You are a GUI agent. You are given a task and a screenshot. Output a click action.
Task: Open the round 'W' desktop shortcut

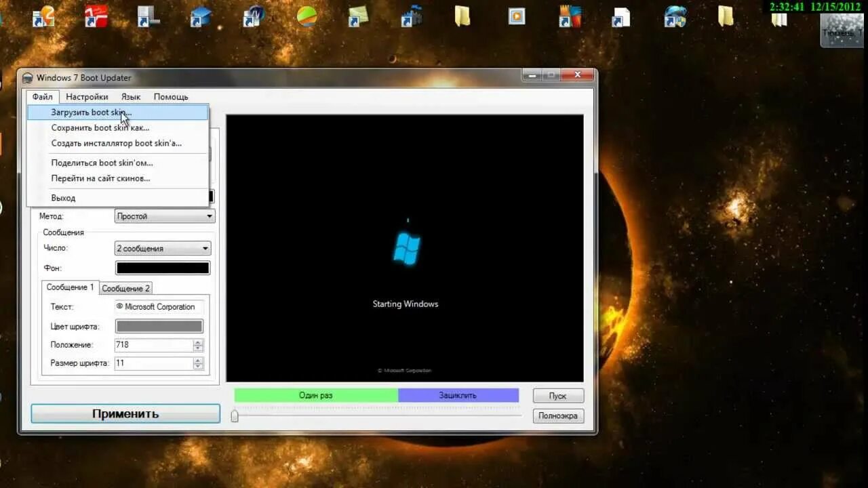coord(254,16)
